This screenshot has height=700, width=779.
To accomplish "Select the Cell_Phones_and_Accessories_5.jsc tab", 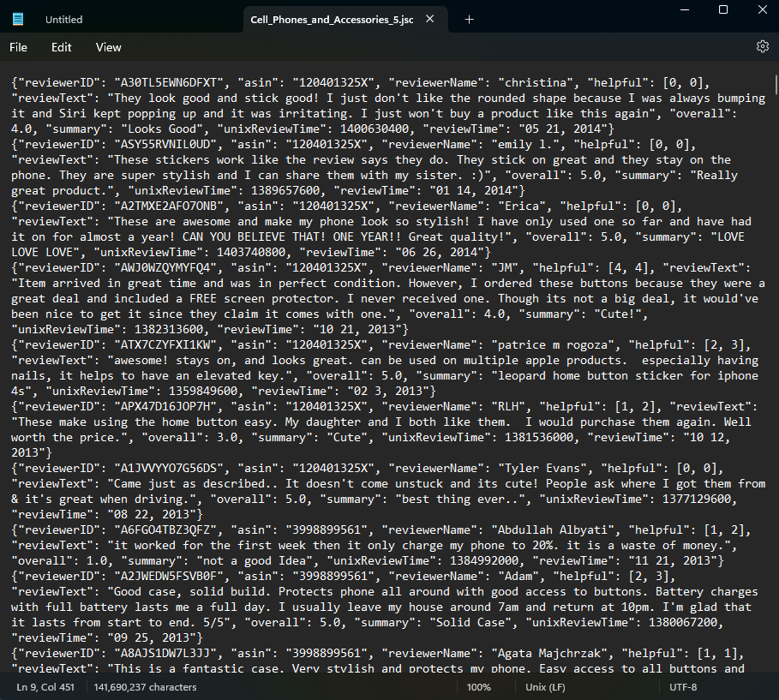I will (x=334, y=18).
